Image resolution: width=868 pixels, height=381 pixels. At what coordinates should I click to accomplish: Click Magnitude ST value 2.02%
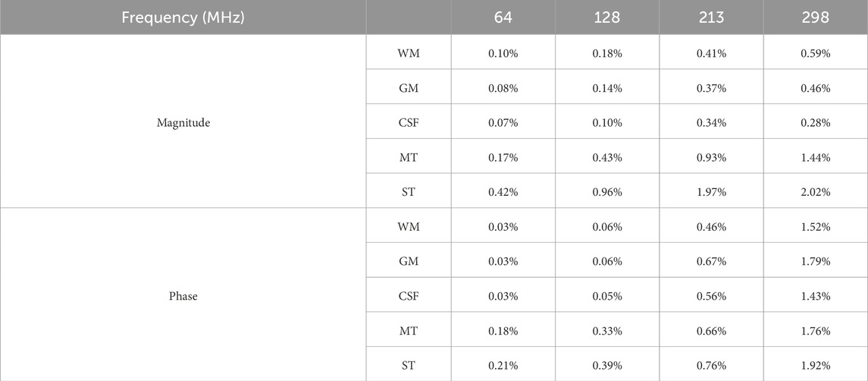coord(815,192)
